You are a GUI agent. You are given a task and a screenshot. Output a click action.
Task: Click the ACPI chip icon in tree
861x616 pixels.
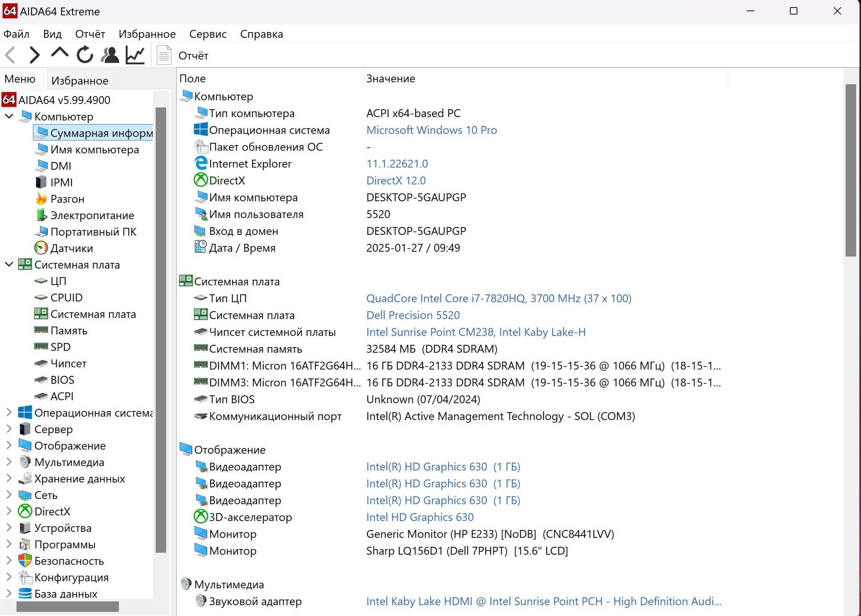click(x=41, y=396)
